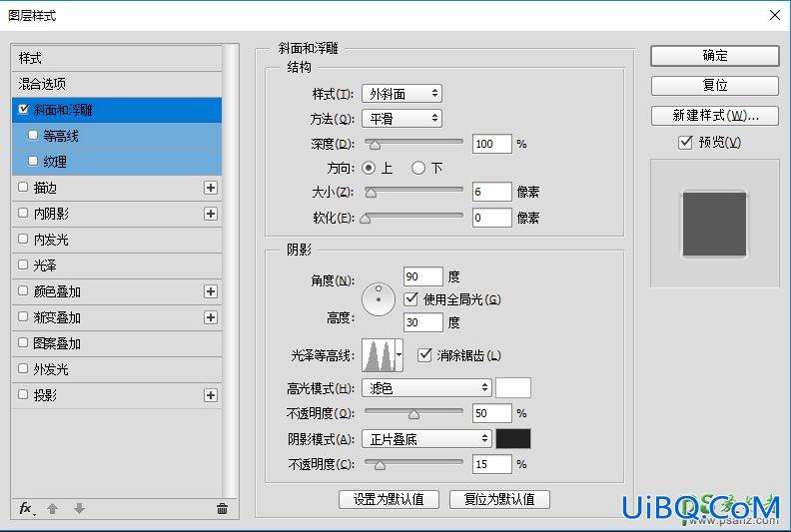The width and height of the screenshot is (791, 532).
Task: Select the 图案叠加 effect row
Action: (117, 343)
